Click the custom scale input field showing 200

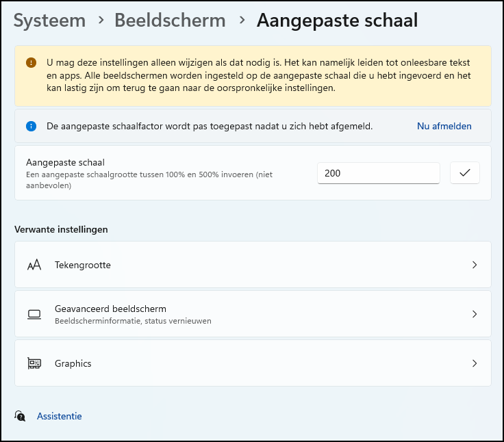pyautogui.click(x=378, y=173)
